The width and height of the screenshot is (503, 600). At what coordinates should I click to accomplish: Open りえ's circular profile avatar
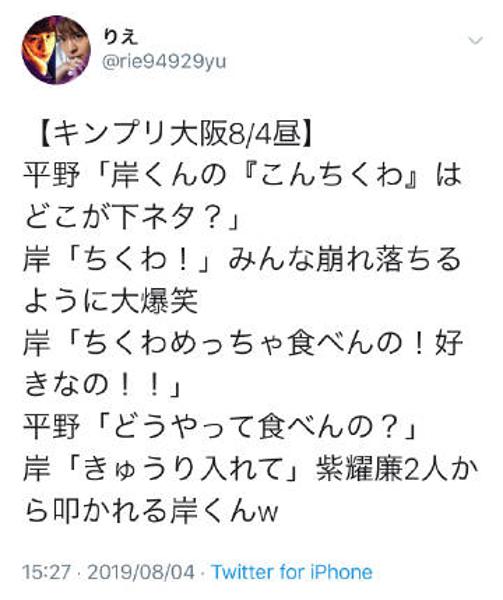point(56,50)
